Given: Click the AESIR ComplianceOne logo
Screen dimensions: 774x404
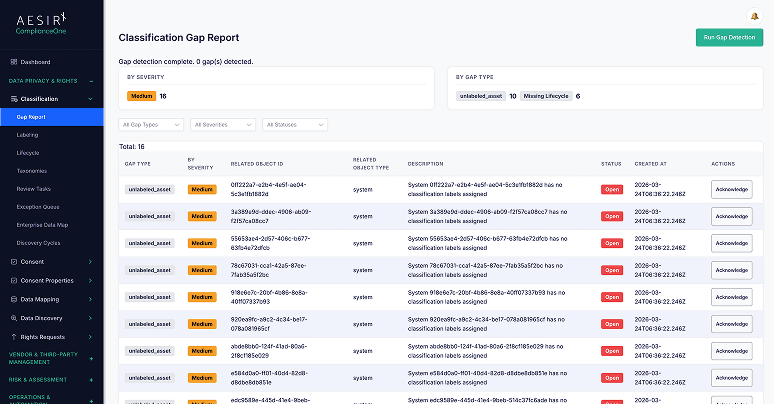Looking at the screenshot, I should [41, 24].
